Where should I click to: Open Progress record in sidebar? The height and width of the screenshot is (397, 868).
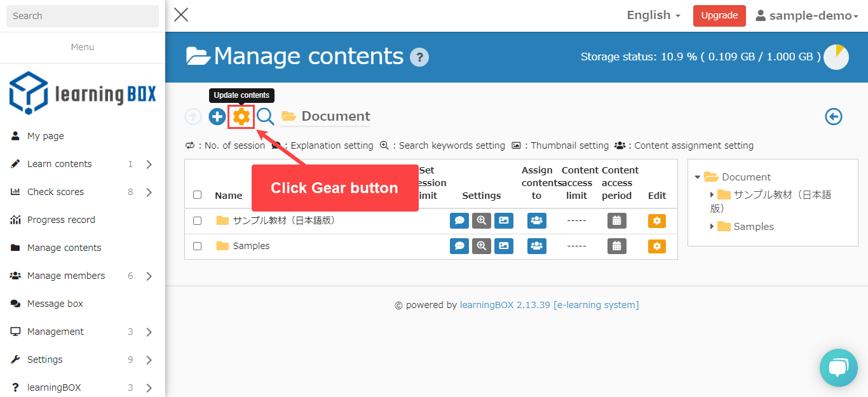61,220
